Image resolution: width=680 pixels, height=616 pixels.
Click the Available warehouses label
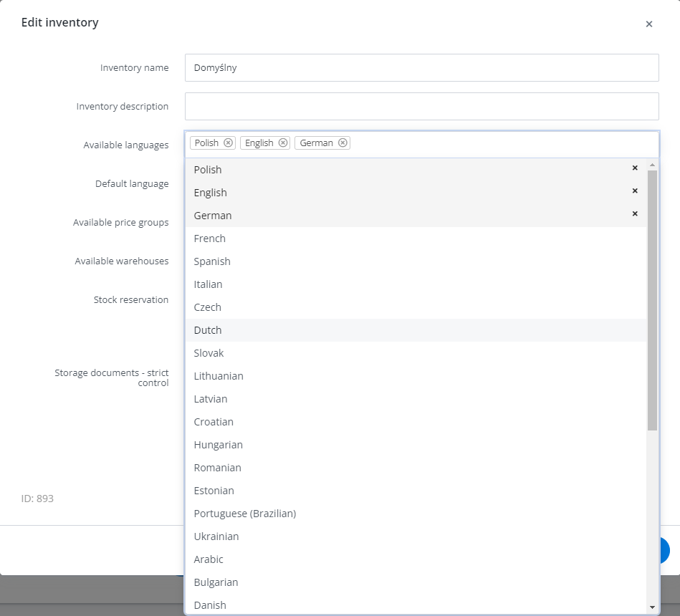click(x=121, y=261)
